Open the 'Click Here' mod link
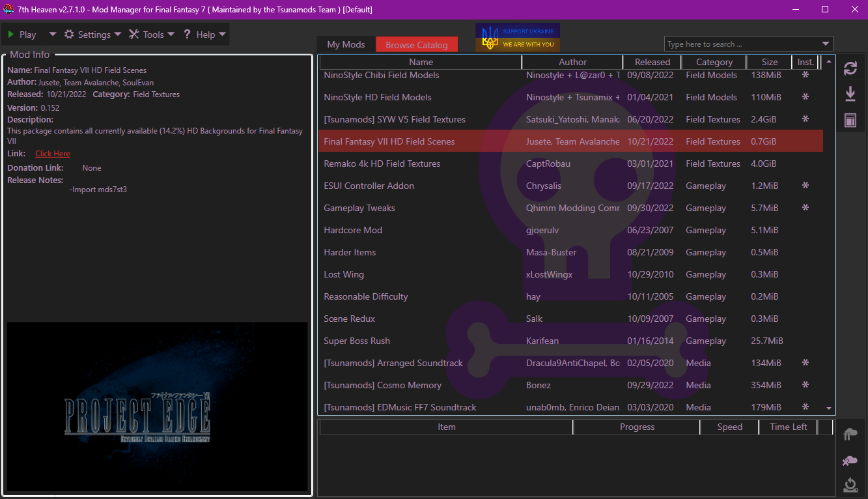The image size is (868, 499). pos(53,154)
